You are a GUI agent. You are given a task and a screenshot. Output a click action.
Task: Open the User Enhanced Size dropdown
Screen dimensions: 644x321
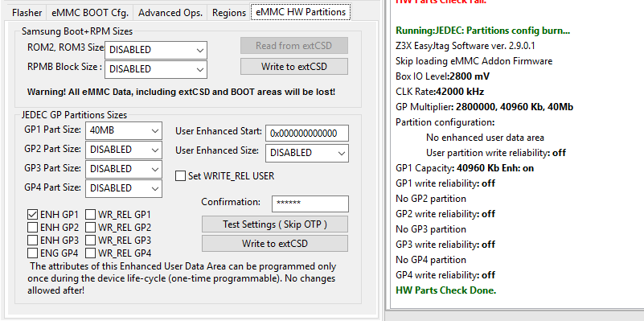(307, 153)
